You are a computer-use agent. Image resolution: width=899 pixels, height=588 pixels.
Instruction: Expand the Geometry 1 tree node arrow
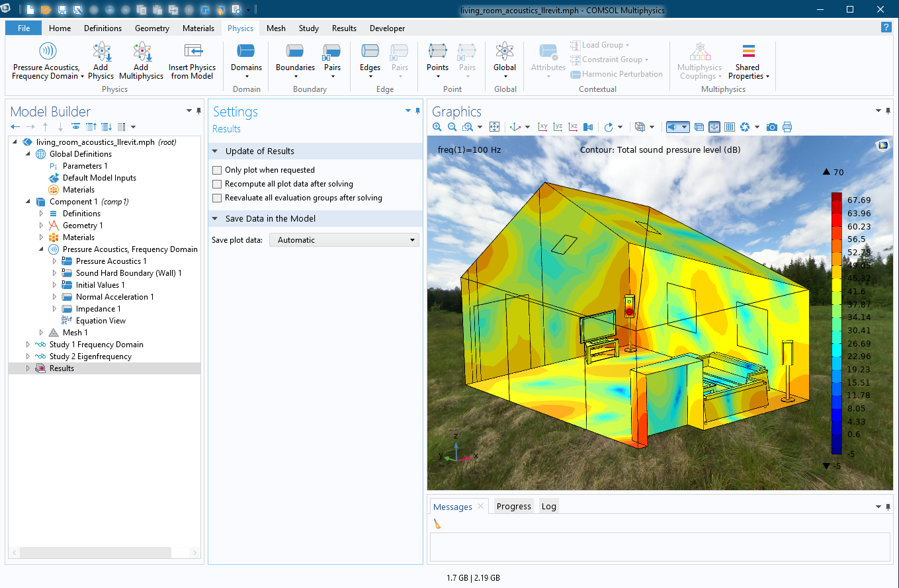pyautogui.click(x=41, y=226)
